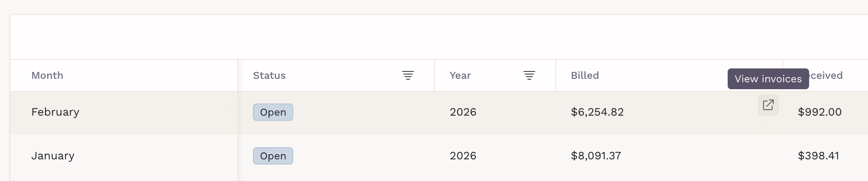Click the View invoices external link icon
868x181 pixels.
[768, 105]
